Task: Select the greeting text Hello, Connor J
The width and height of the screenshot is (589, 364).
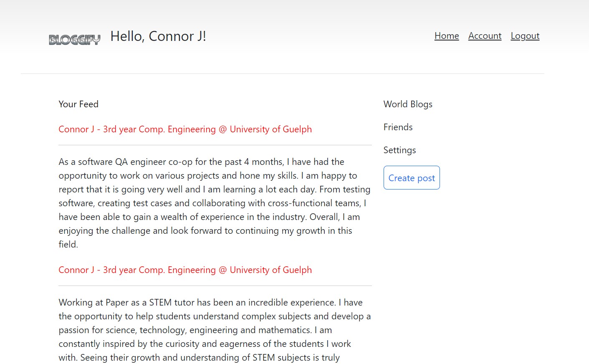Action: click(158, 36)
